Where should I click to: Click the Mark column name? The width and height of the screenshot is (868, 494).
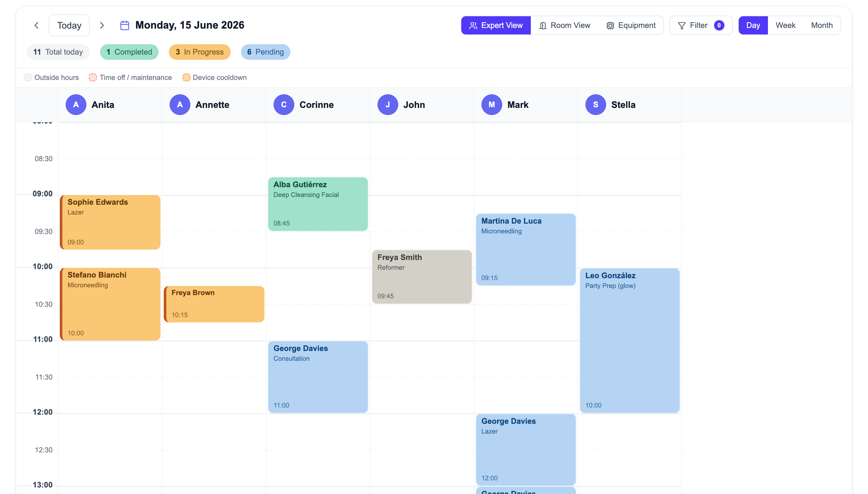tap(518, 105)
